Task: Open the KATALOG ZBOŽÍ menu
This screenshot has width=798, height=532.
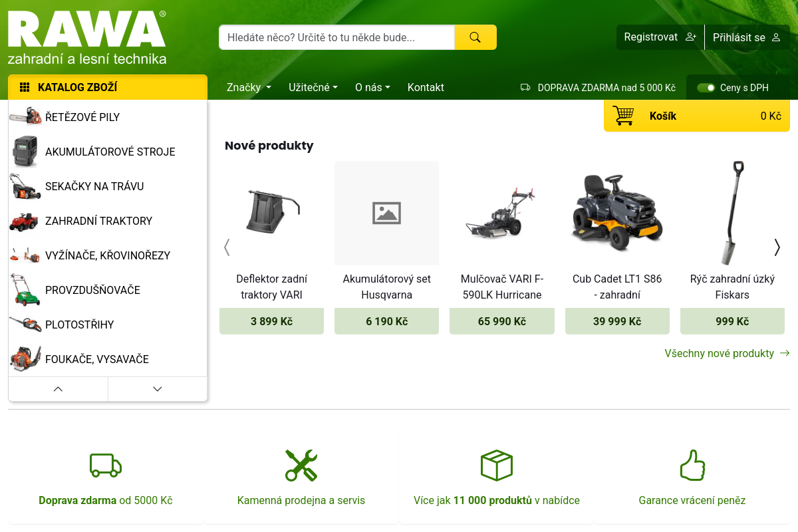Action: point(108,87)
